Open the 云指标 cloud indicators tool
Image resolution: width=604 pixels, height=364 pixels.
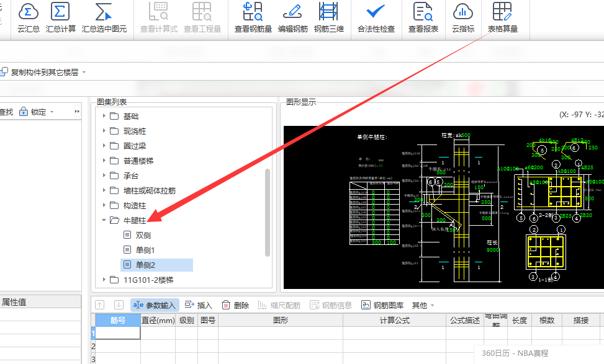tap(463, 17)
